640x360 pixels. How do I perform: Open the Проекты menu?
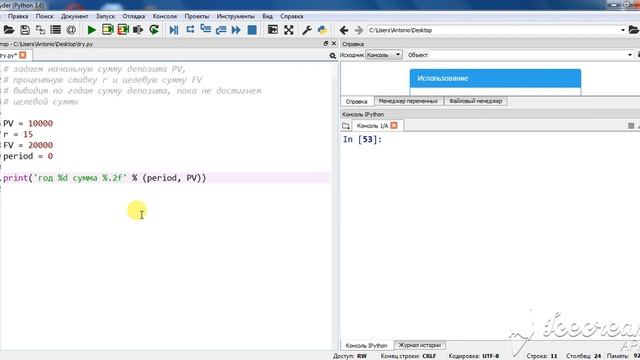197,16
